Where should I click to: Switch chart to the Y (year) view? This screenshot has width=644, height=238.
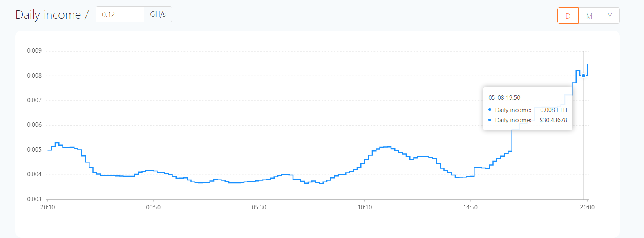tap(610, 16)
